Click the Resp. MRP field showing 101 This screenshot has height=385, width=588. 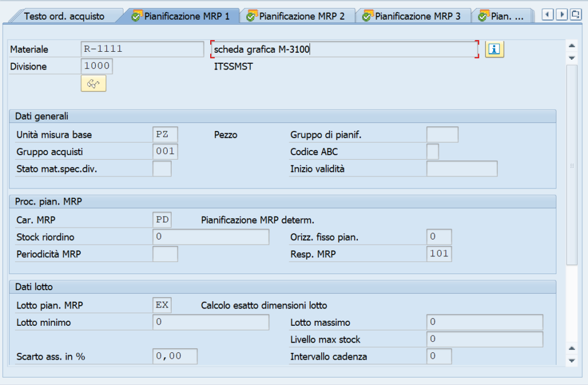(x=439, y=254)
